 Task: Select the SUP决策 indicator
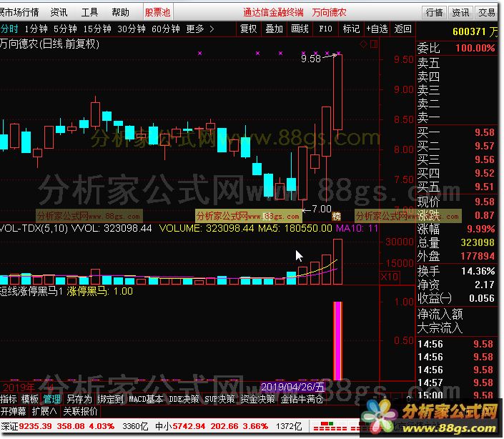(x=219, y=399)
